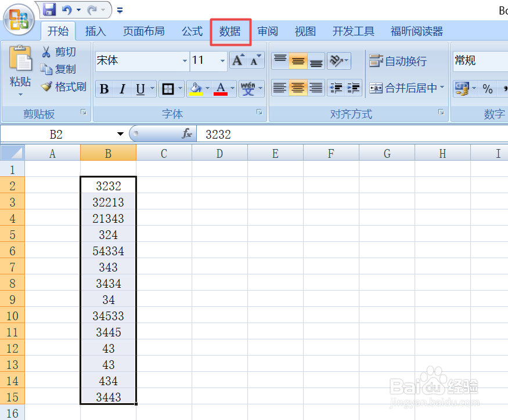The width and height of the screenshot is (508, 420).
Task: Copy the selection (复制)
Action: click(58, 69)
